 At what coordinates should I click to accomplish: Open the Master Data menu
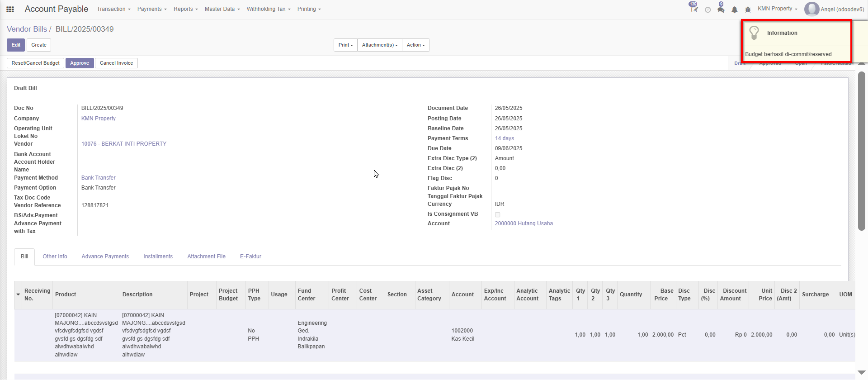pyautogui.click(x=222, y=9)
